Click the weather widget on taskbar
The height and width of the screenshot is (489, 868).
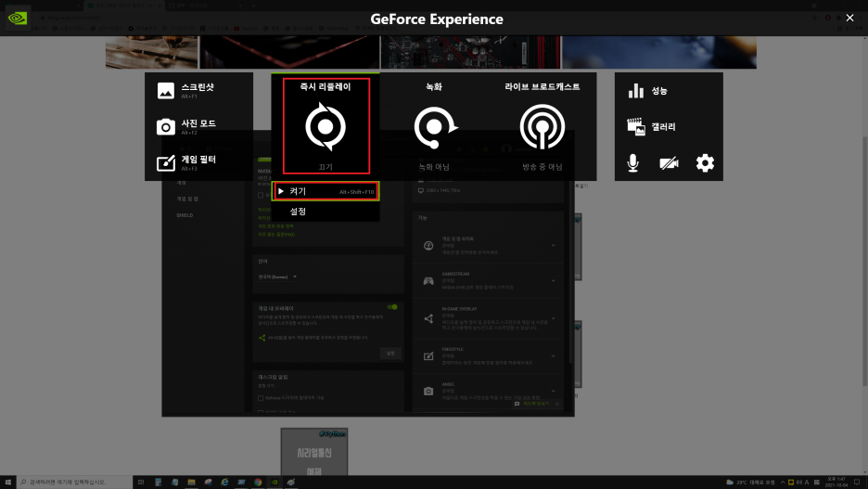pyautogui.click(x=750, y=482)
